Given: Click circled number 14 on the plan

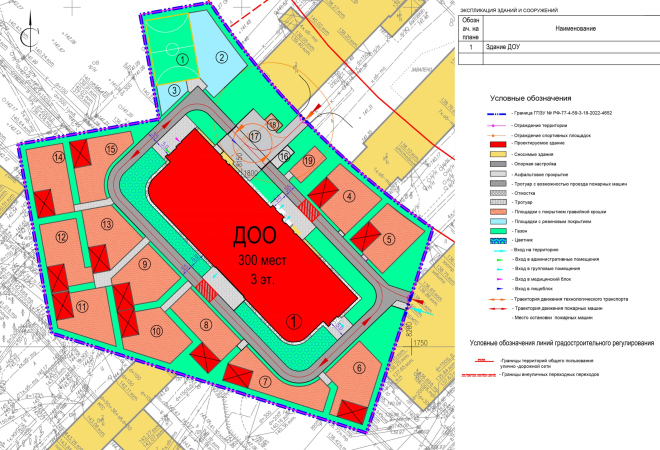Looking at the screenshot, I should point(59,157).
